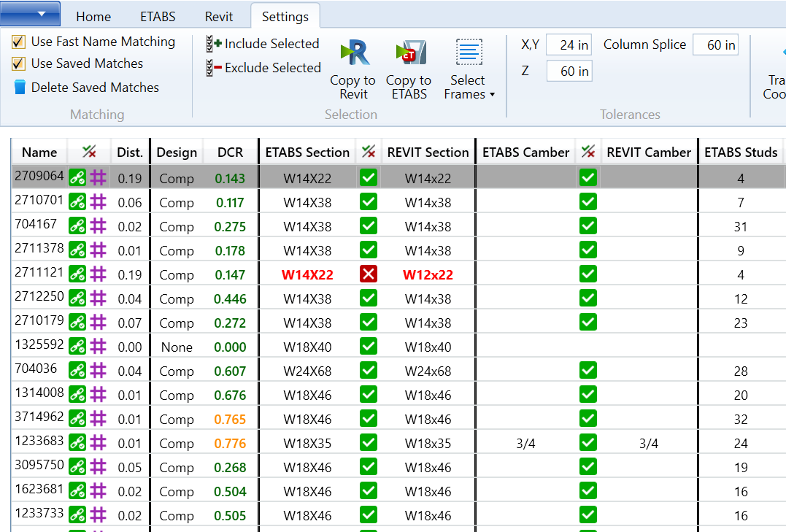
Task: Switch to the ETABS tab
Action: [158, 17]
